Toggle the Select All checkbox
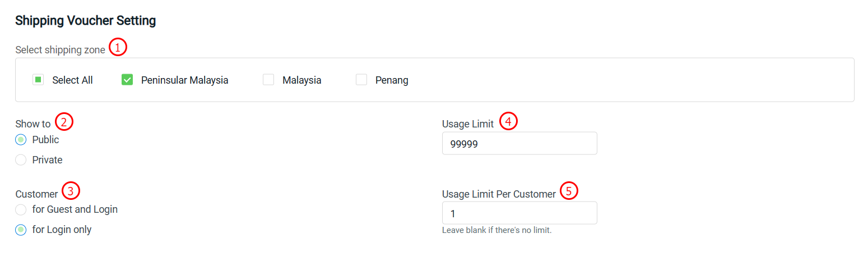This screenshot has width=868, height=256. point(38,80)
